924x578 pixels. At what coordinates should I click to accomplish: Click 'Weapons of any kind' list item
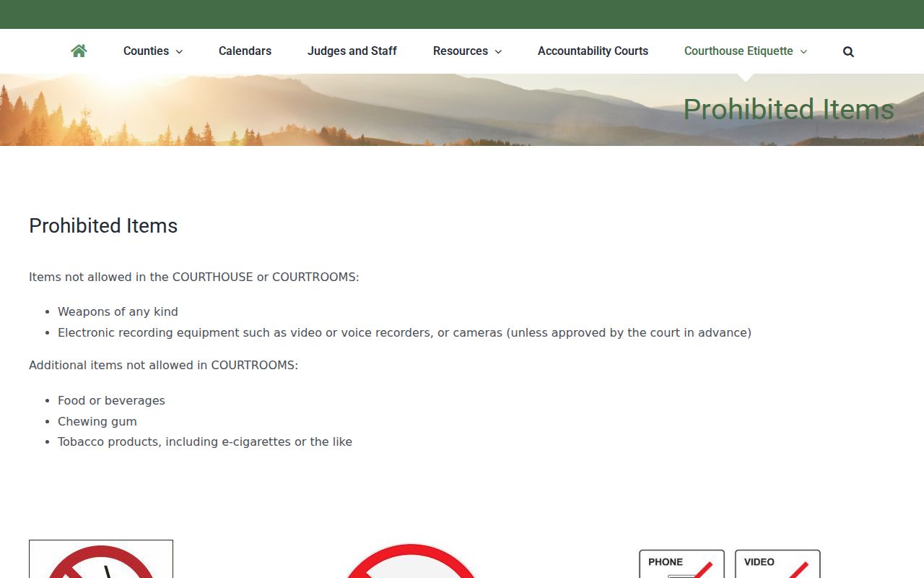[x=118, y=311]
